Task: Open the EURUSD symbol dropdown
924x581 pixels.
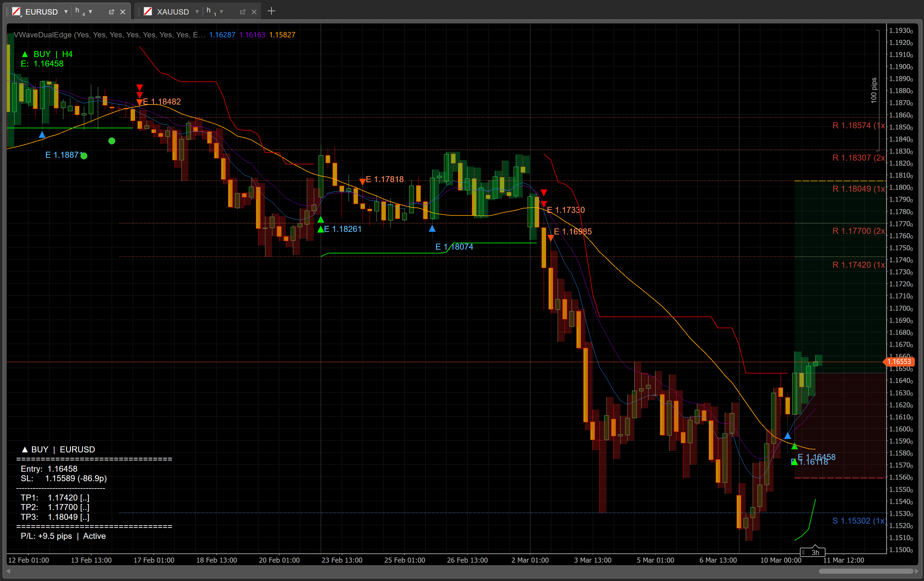Action: click(66, 12)
